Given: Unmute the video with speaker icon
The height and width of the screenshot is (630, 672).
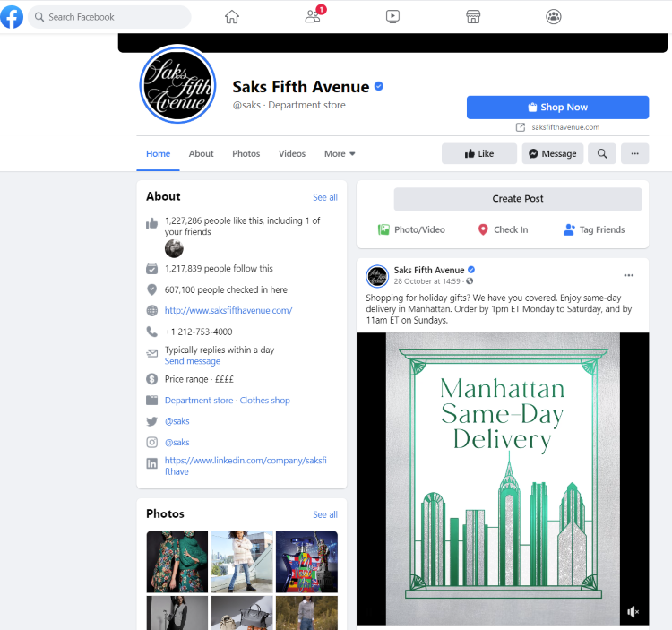Looking at the screenshot, I should tap(633, 611).
